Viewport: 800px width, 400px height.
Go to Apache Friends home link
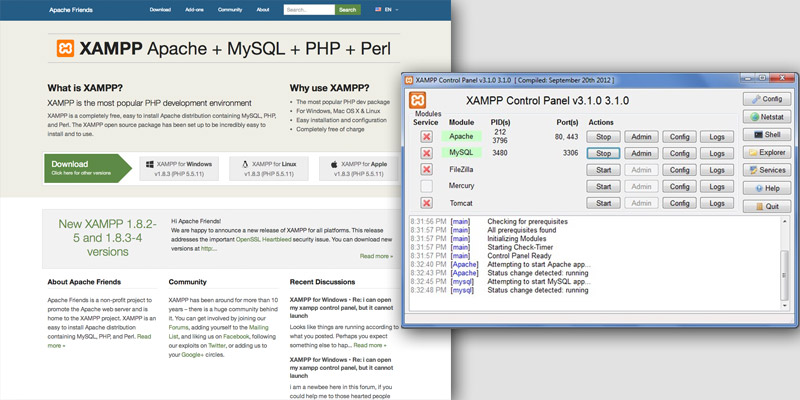click(x=71, y=10)
